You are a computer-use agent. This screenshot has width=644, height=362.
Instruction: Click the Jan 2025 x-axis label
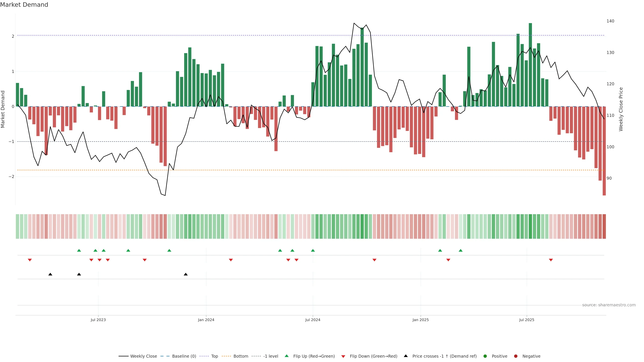point(420,320)
